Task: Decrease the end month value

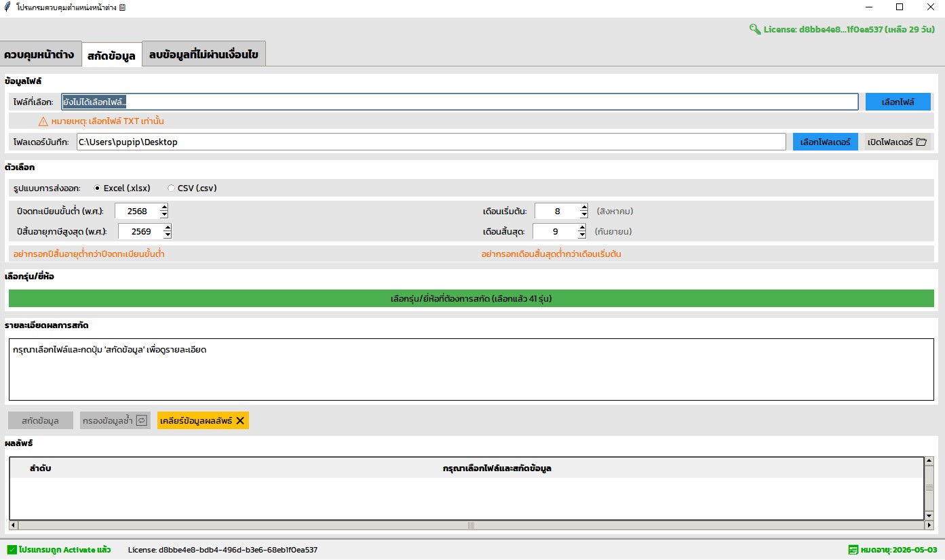Action: click(x=581, y=235)
